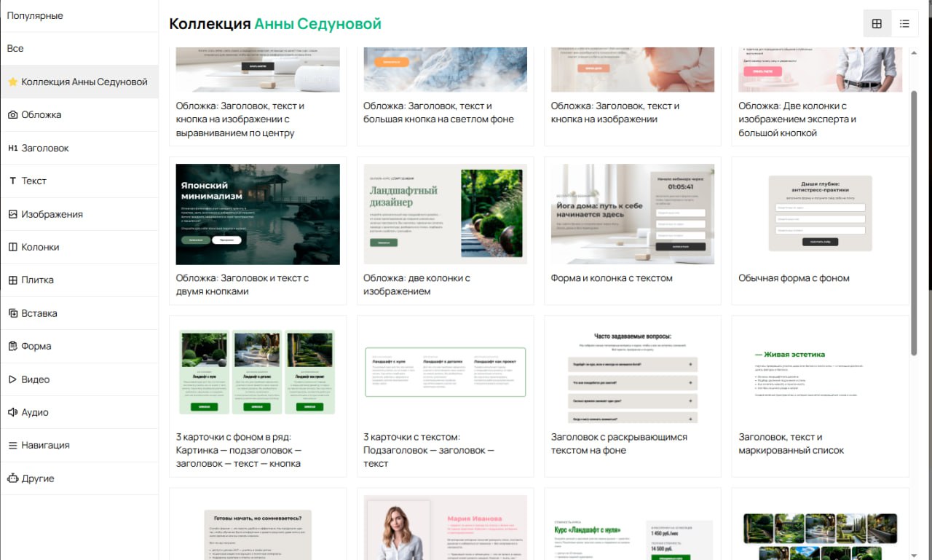Choose the Японский минимализм cover template
This screenshot has width=932, height=560.
(258, 214)
